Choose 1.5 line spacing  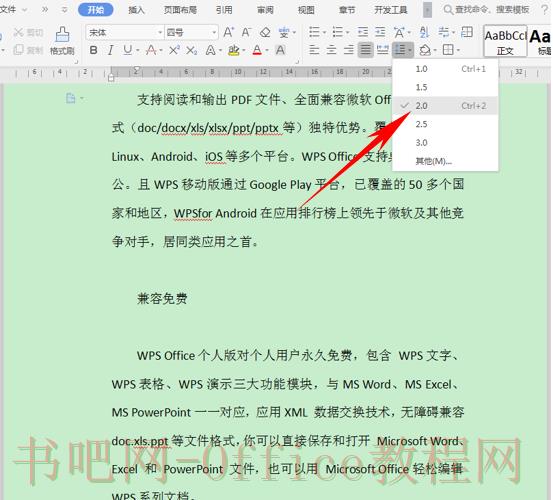445,87
